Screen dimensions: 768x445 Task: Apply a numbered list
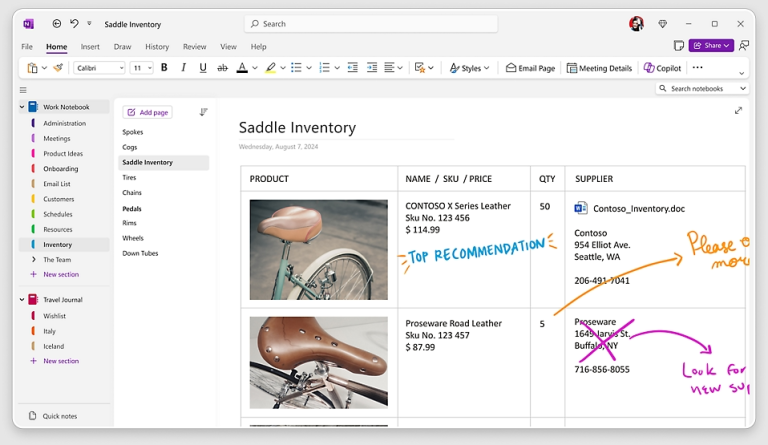324,68
